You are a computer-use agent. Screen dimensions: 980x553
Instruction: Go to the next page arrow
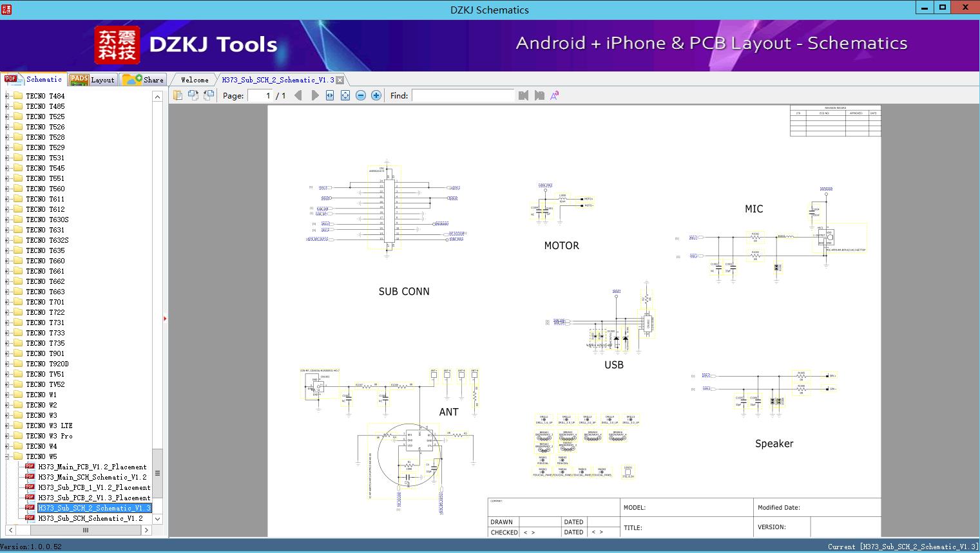314,95
